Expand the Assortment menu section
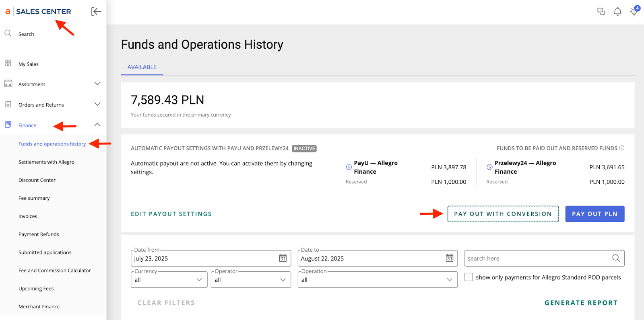 (x=97, y=84)
